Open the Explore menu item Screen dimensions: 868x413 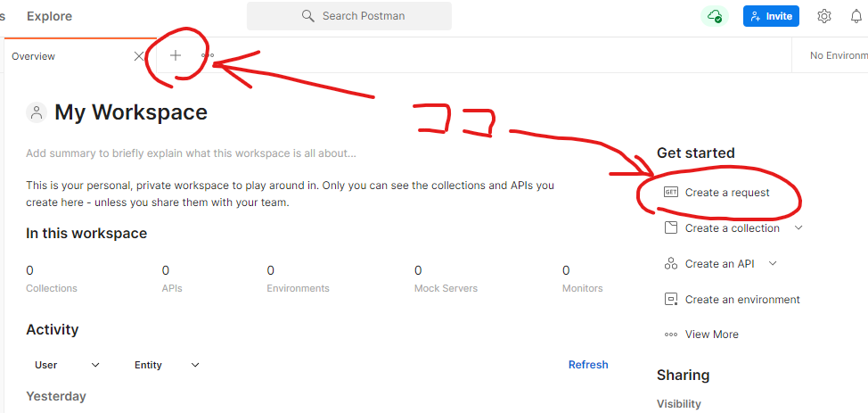tap(49, 16)
